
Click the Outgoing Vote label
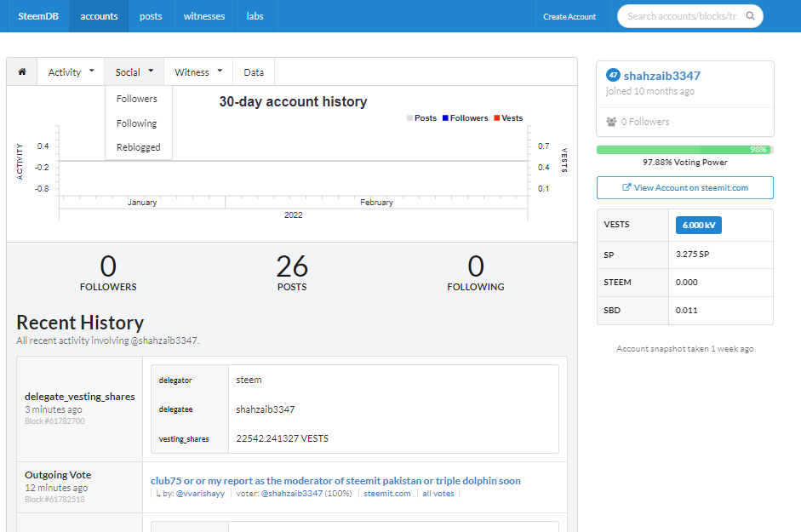click(58, 475)
